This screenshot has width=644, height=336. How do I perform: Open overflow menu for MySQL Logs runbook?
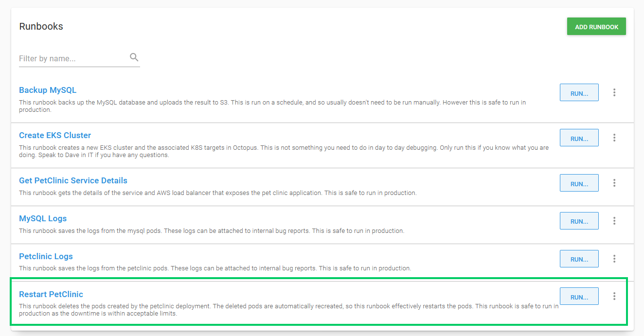614,221
